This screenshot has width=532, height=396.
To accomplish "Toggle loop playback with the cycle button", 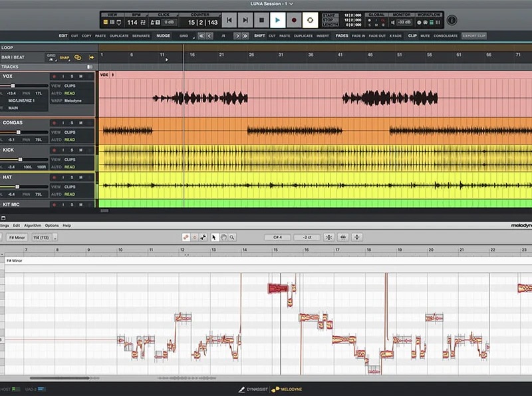I will tap(310, 20).
